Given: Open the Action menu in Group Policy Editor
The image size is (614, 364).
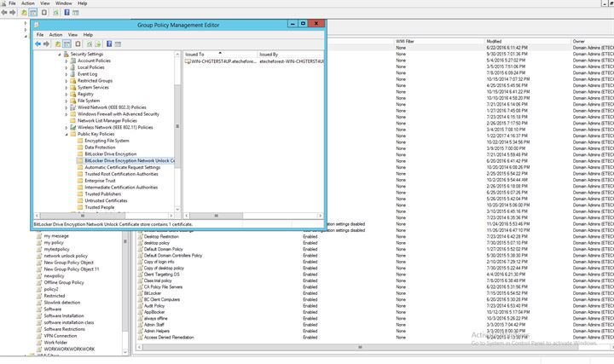Looking at the screenshot, I should coord(55,35).
